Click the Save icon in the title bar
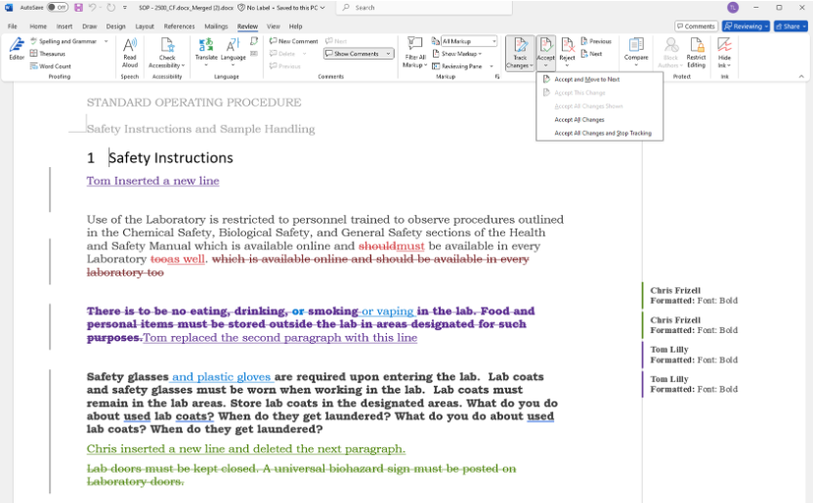 (x=79, y=7)
